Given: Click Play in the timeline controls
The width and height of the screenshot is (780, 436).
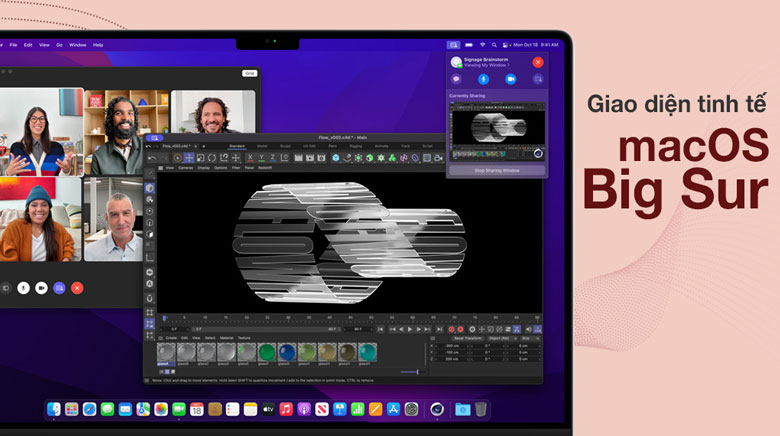Looking at the screenshot, I should [410, 329].
